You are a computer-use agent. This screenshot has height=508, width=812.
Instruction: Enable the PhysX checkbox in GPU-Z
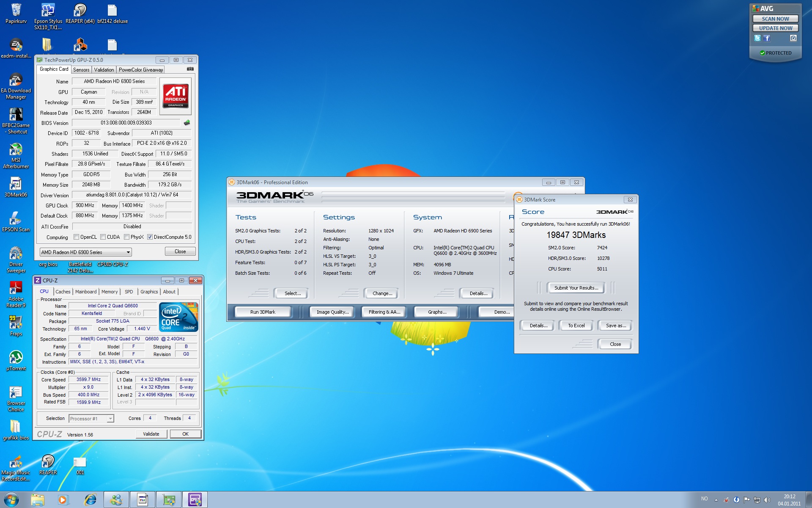(126, 237)
